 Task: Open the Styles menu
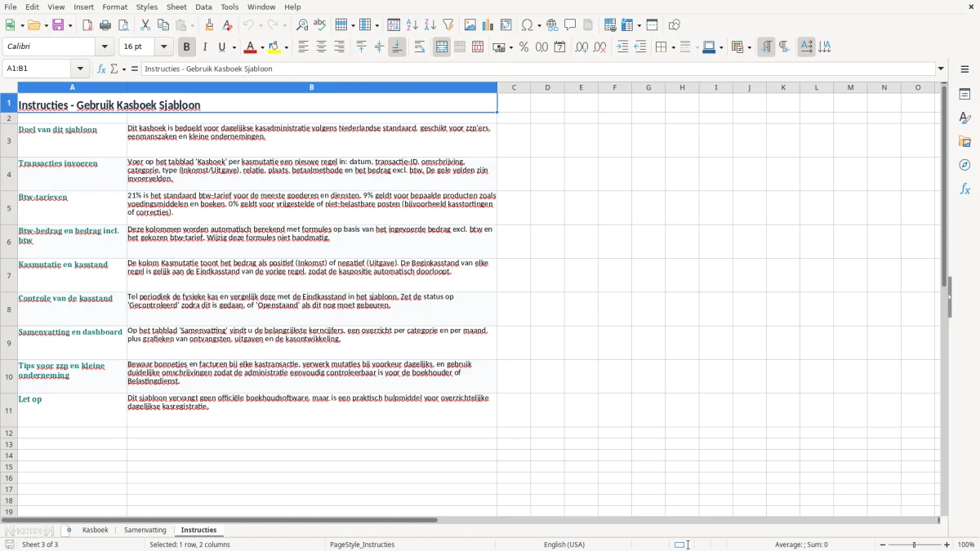click(147, 7)
